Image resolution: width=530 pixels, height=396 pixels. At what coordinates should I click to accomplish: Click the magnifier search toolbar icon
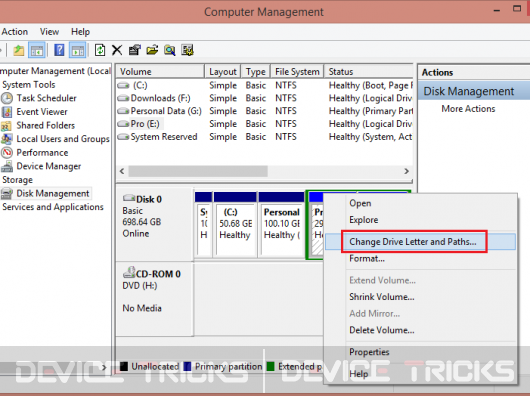point(170,50)
